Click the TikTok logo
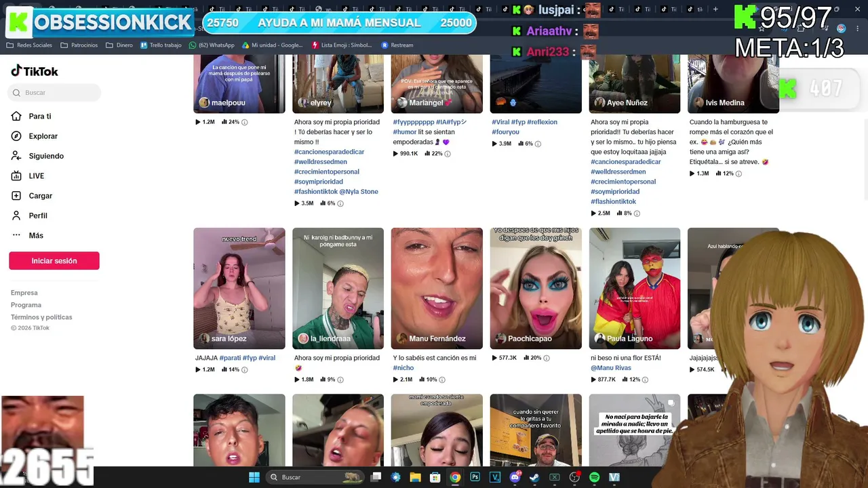 click(x=35, y=71)
